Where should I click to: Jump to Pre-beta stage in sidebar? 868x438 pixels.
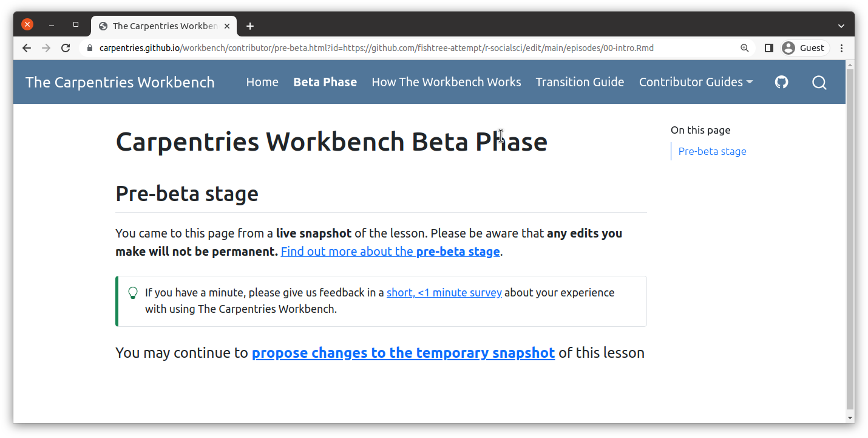pos(712,151)
